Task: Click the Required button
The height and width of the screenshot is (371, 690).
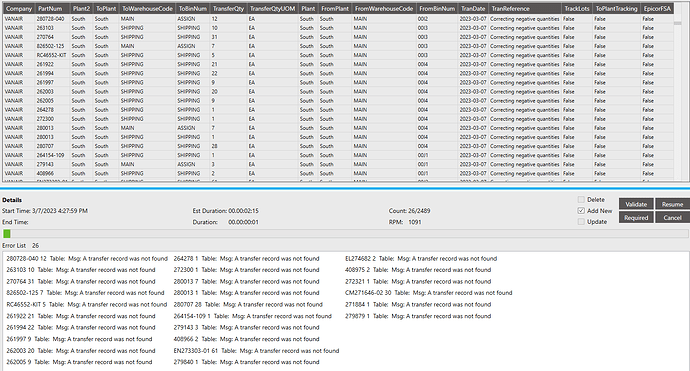Action: point(636,217)
